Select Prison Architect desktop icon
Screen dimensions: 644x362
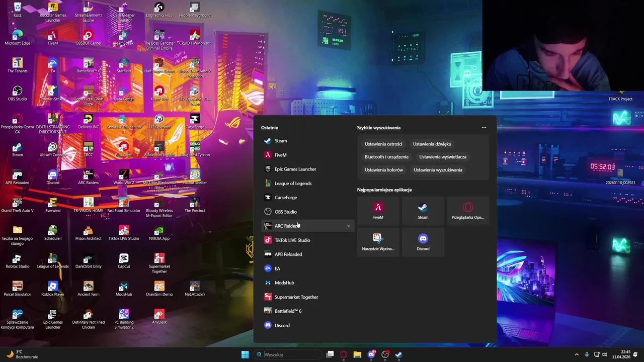89,233
